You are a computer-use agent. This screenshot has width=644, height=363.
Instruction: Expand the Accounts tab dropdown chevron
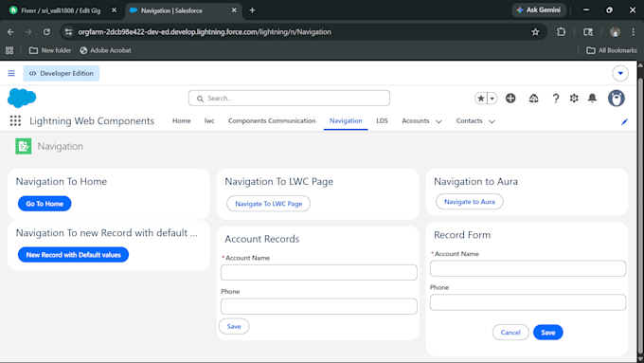click(x=438, y=121)
